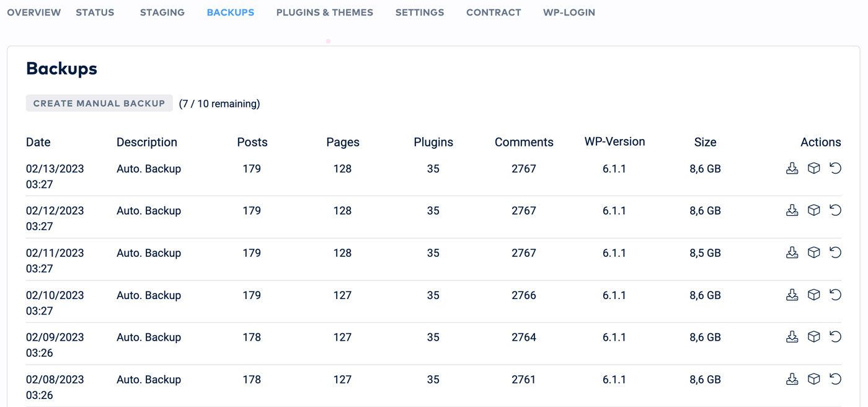Download the 02/11/2023 backup
This screenshot has height=407, width=868.
[792, 253]
